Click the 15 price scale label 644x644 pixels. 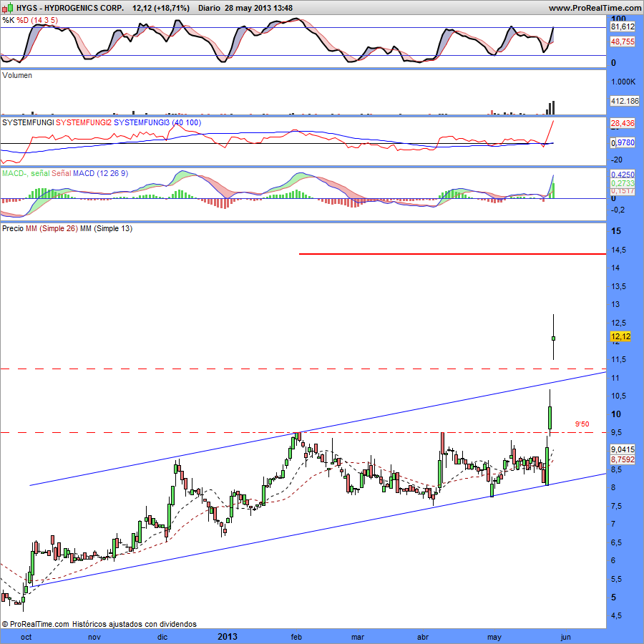(616, 231)
